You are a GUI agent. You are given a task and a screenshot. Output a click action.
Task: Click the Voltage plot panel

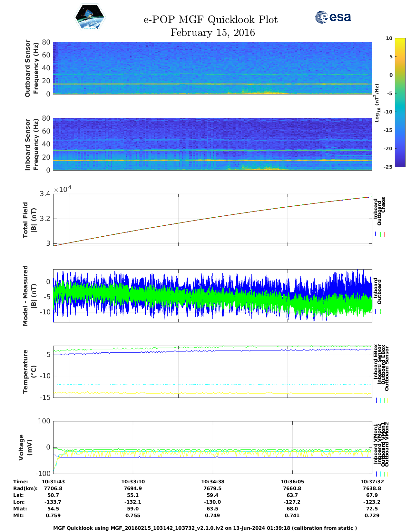(212, 447)
